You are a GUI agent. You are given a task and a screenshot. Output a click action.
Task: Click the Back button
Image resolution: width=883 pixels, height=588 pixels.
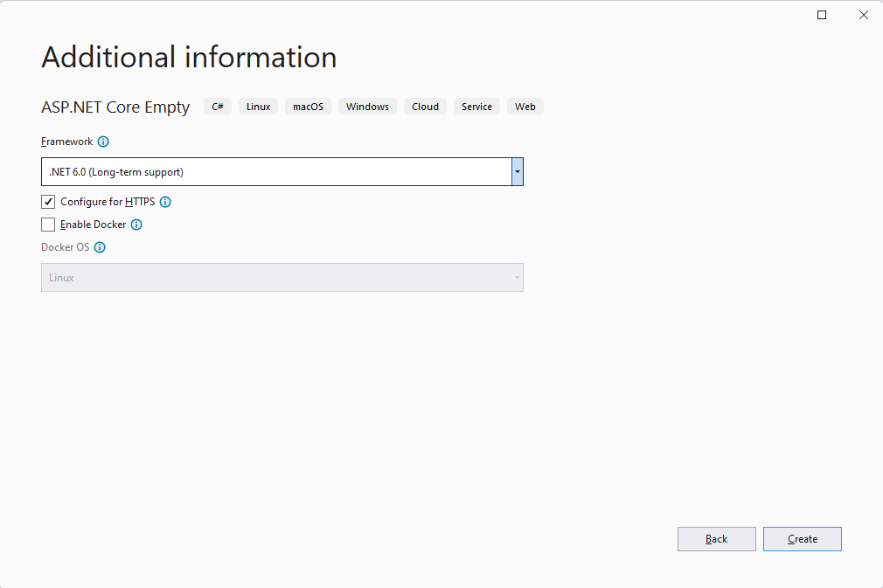716,539
